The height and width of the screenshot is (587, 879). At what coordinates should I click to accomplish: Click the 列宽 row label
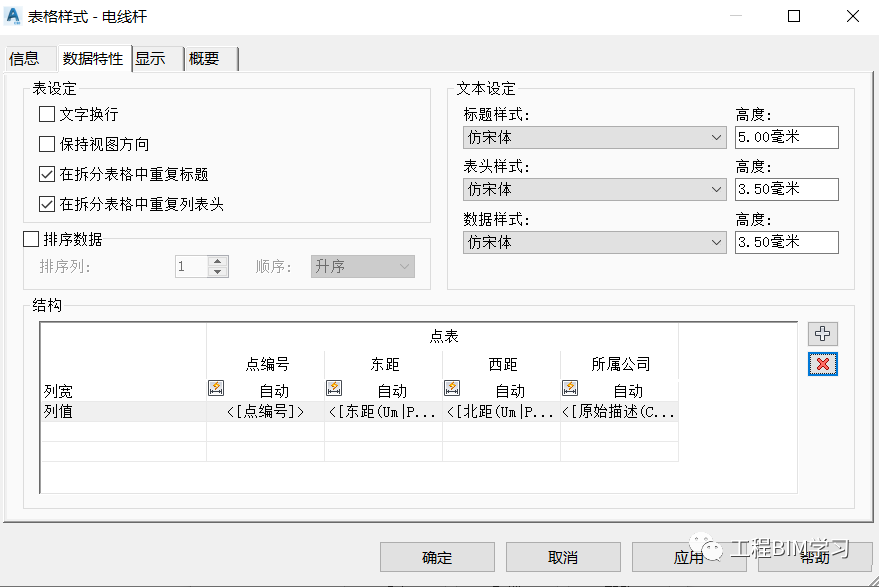[x=58, y=391]
